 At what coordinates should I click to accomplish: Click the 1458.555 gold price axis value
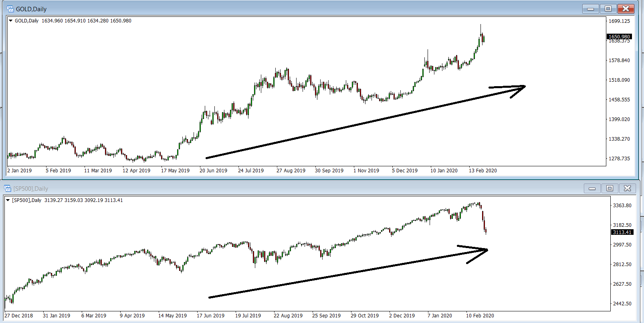[619, 100]
